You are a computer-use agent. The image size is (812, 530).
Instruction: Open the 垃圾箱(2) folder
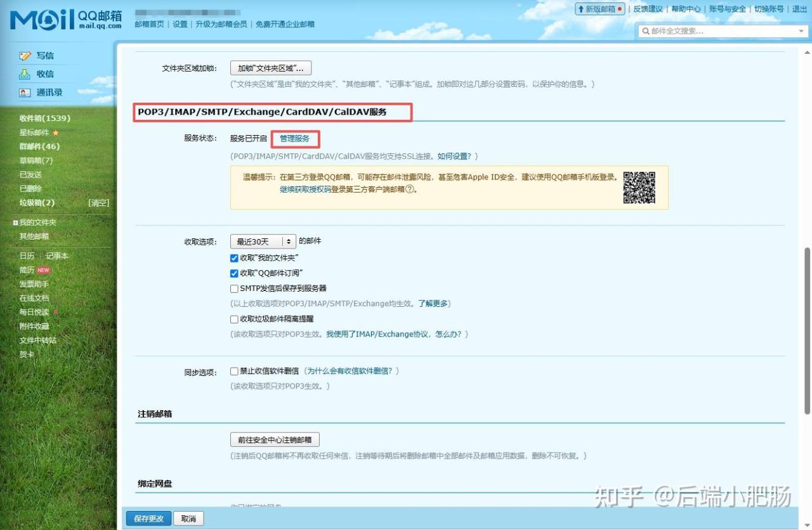[x=37, y=203]
